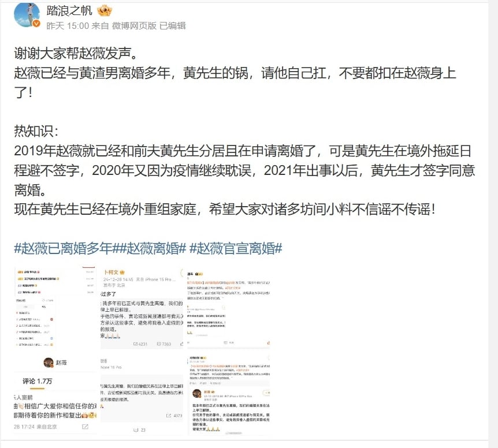
Task: Click the 赵薇 avatar inside the comments thumbnail
Action: tap(49, 363)
